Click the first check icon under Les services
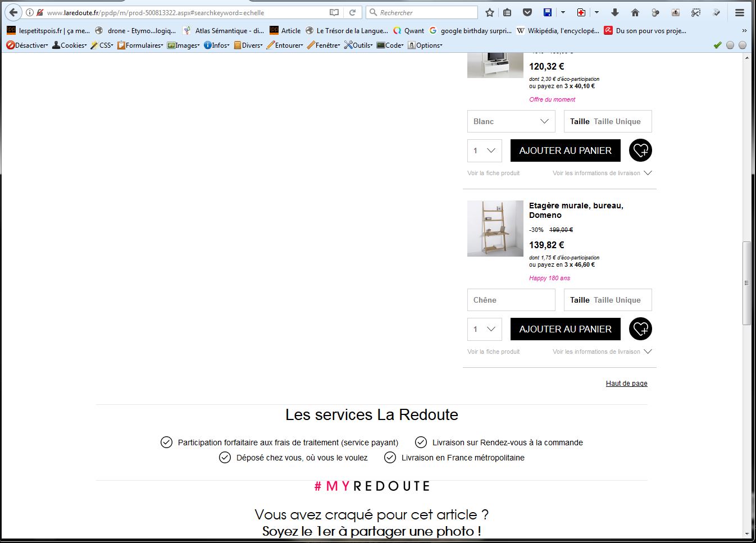Image resolution: width=756 pixels, height=543 pixels. coord(166,442)
